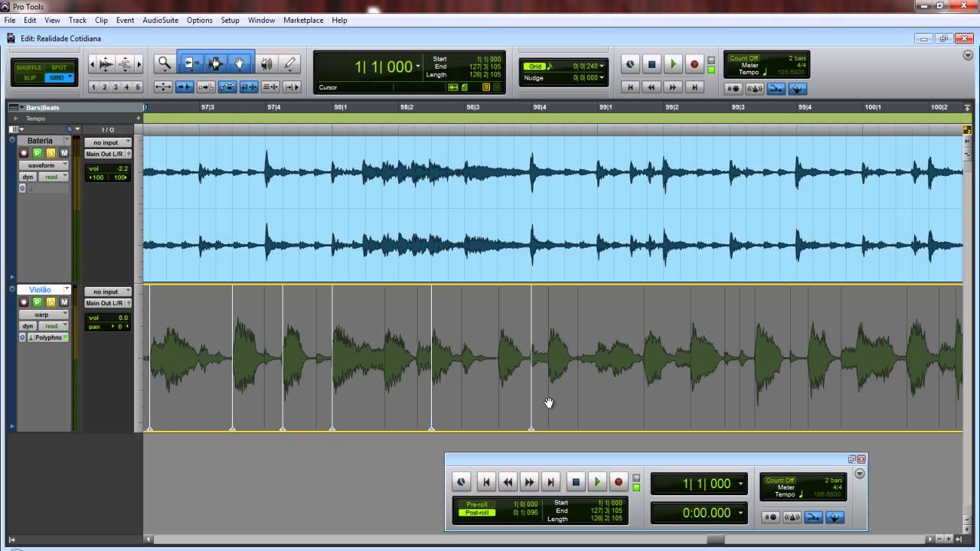This screenshot has height=551, width=980.
Task: Toggle Insertion Follows Playback button
Action: pos(292,86)
